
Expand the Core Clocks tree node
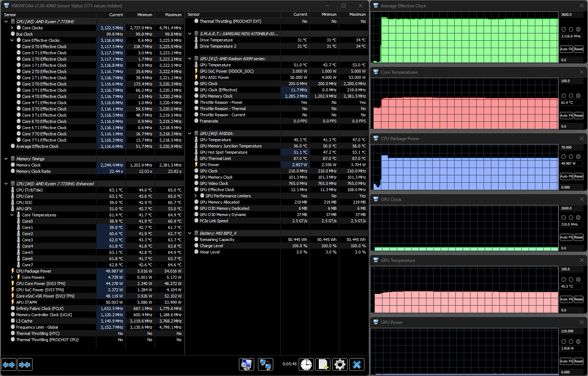[12, 28]
